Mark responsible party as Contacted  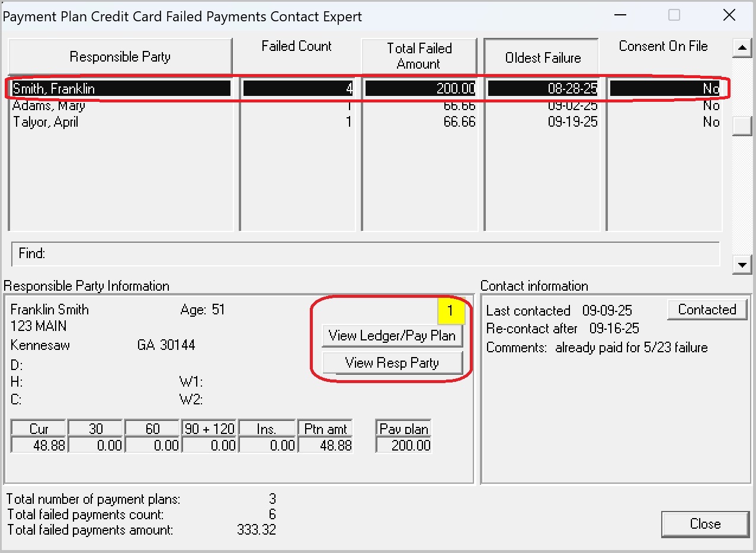coord(706,310)
